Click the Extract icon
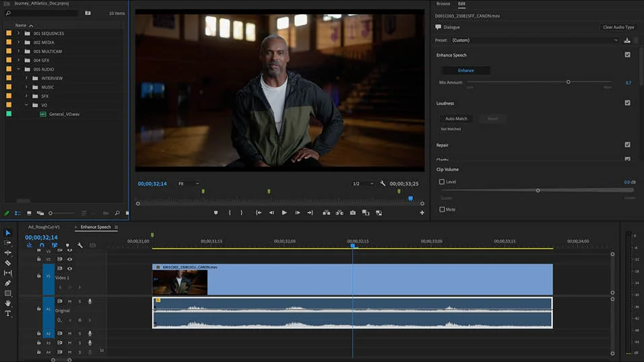Viewport: 644px width, 362px height. click(340, 213)
